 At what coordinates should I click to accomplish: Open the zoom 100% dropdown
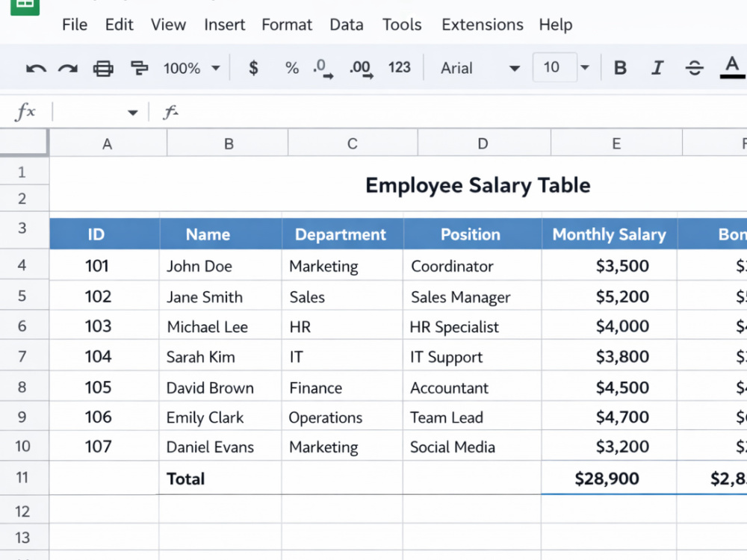[191, 68]
